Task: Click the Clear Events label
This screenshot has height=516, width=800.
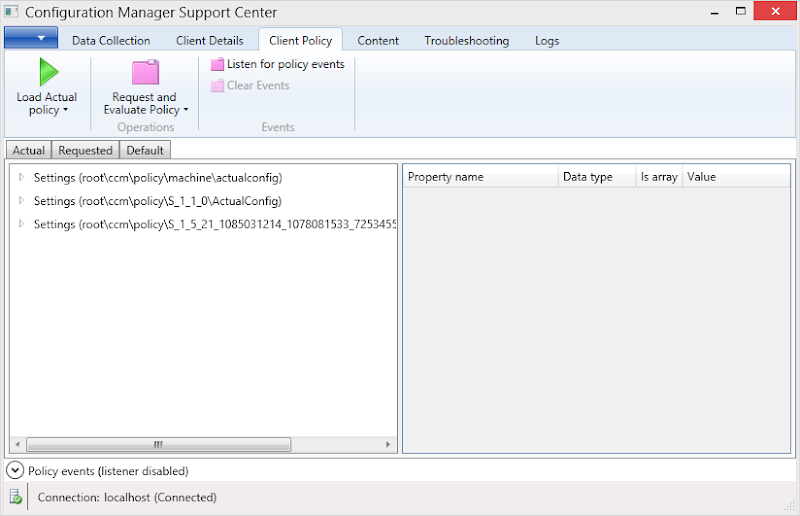Action: coord(258,86)
